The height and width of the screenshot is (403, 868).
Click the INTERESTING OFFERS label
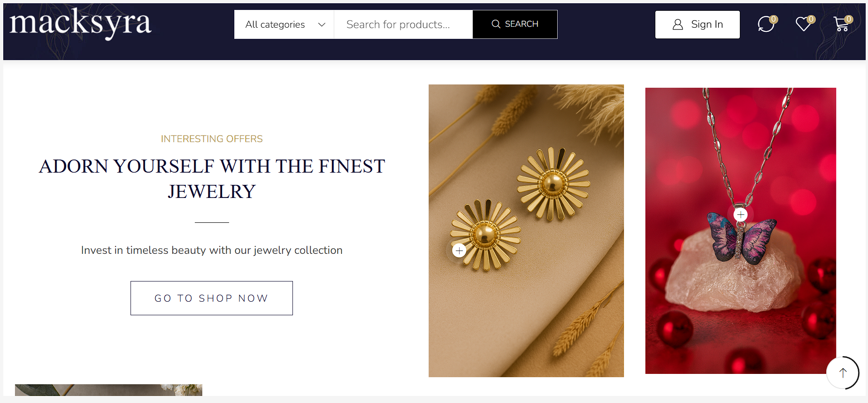212,139
